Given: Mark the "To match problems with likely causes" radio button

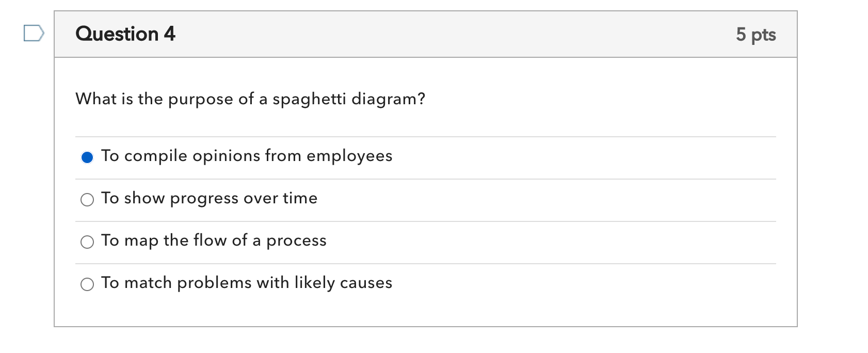Looking at the screenshot, I should coord(87,284).
